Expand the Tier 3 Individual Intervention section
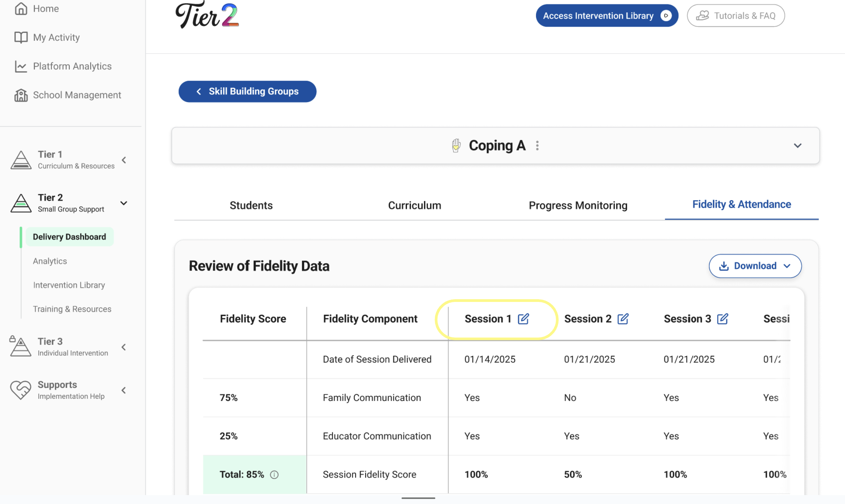Screen dimensions: 845x504 124,347
